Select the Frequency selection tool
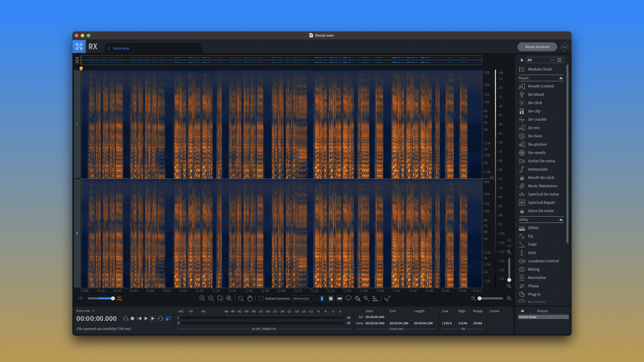 (x=340, y=298)
